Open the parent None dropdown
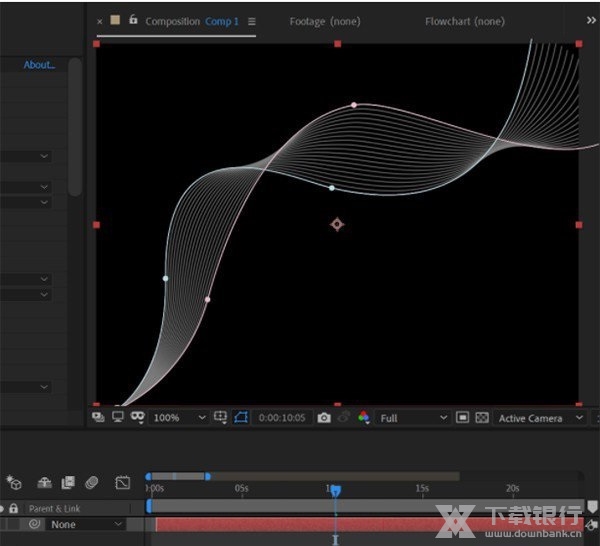Image resolution: width=600 pixels, height=546 pixels. pyautogui.click(x=86, y=524)
